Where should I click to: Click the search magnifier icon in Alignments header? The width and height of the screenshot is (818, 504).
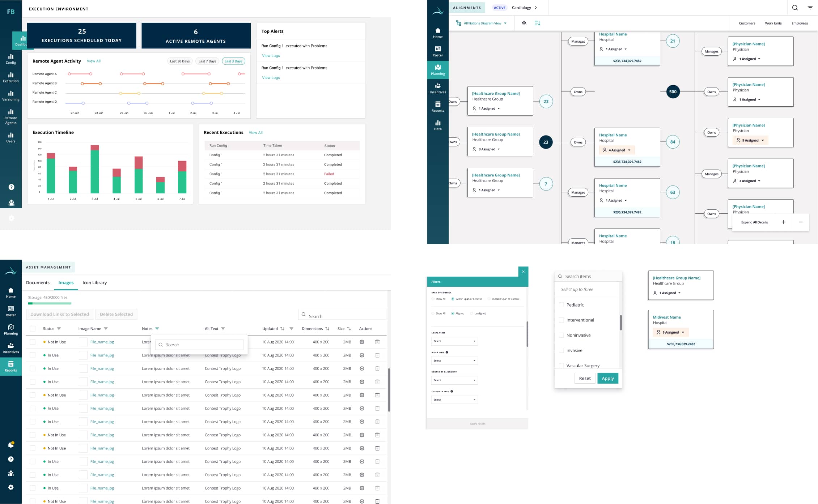click(x=795, y=8)
